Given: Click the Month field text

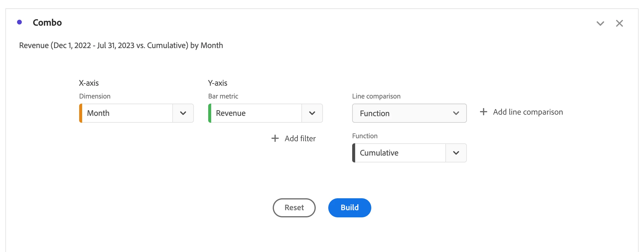Looking at the screenshot, I should (98, 113).
